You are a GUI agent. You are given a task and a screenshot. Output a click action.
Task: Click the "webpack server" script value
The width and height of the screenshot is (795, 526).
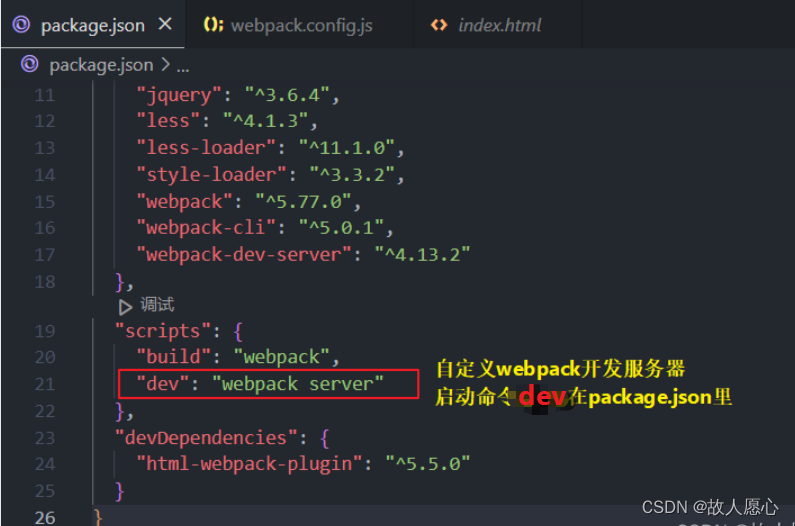click(298, 384)
